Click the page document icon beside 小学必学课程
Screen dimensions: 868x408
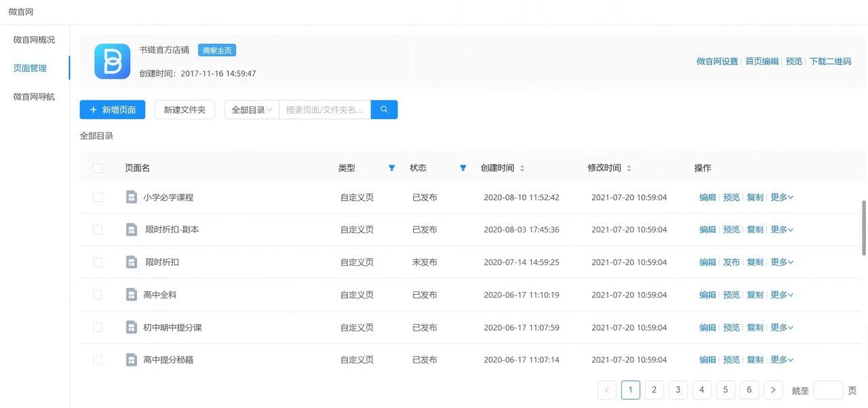[x=130, y=196]
